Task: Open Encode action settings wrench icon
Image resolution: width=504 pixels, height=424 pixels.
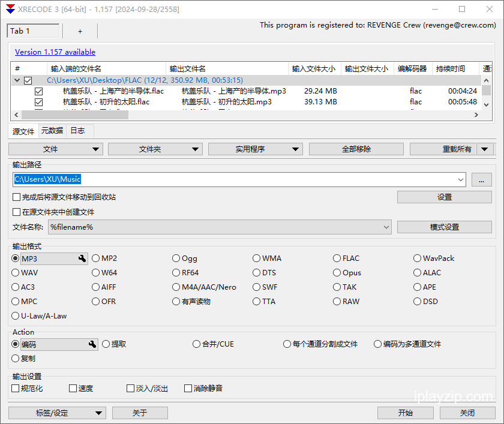Action: 92,344
